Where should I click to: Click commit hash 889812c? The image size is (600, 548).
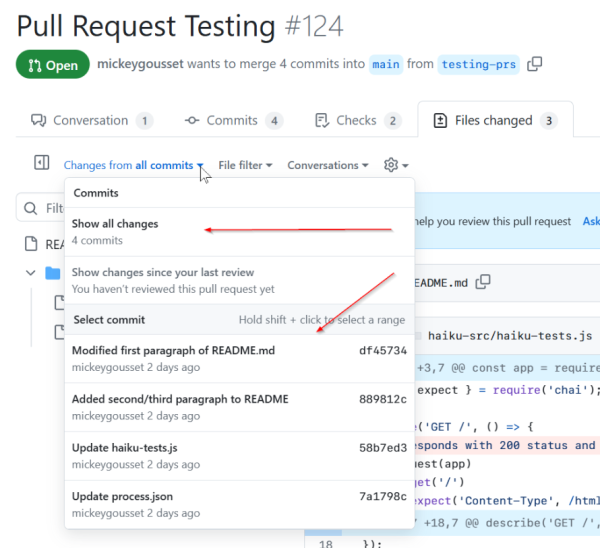pyautogui.click(x=383, y=399)
